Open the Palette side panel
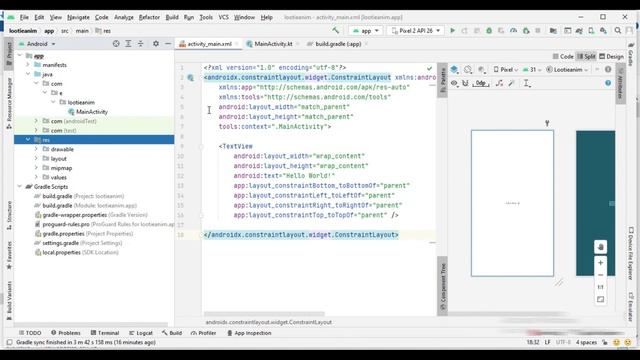Viewport: 640px width, 360px height. pos(442,80)
